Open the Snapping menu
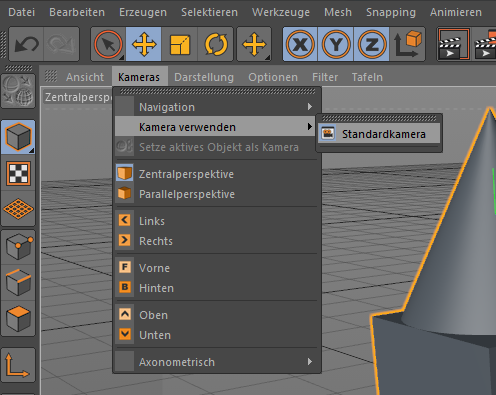This screenshot has width=496, height=395. [x=391, y=12]
